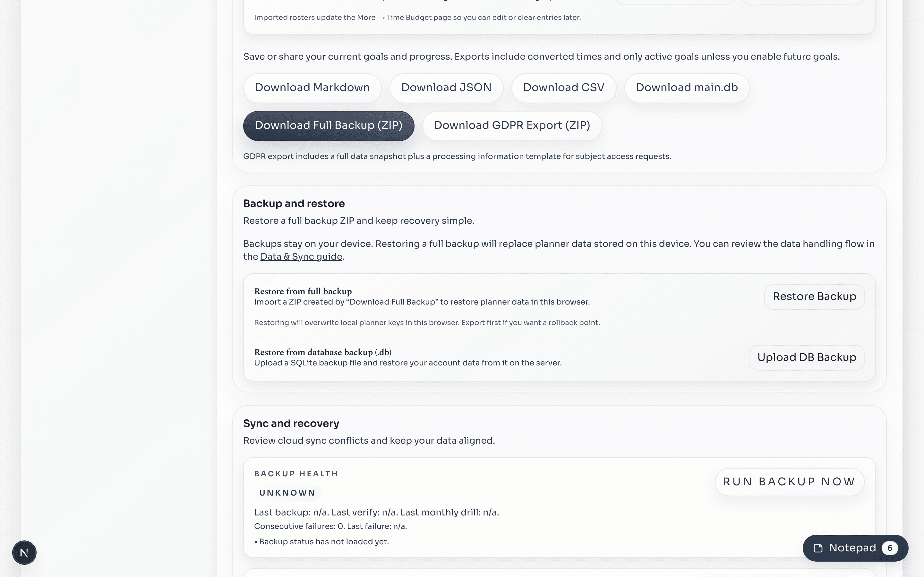Viewport: 924px width, 577px height.
Task: Click the Restore from full backup label
Action: point(303,291)
